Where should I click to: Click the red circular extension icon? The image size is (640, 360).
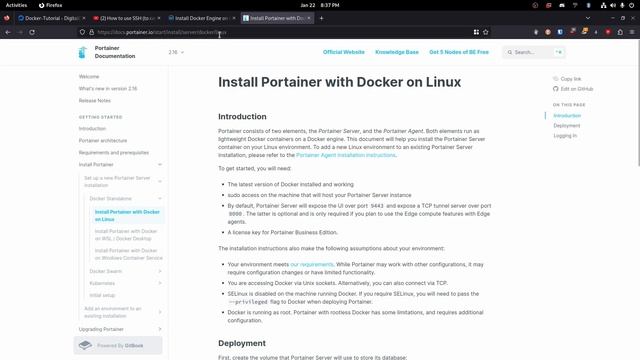[x=608, y=32]
